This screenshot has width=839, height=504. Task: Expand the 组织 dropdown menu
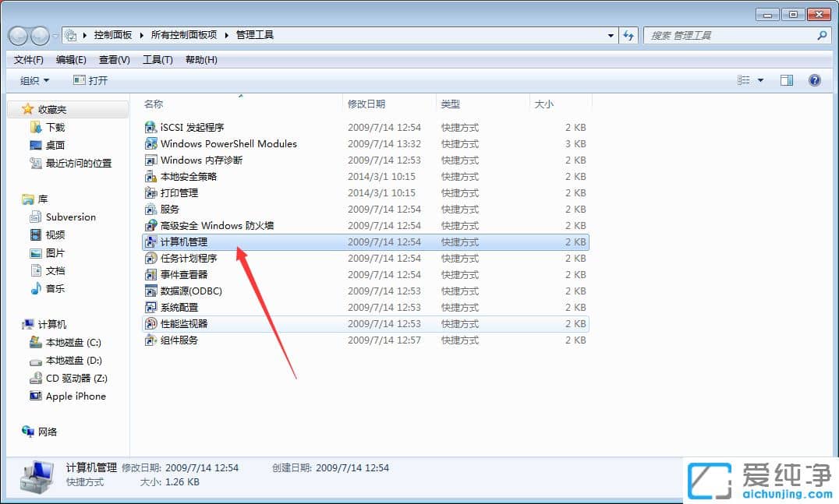click(33, 79)
